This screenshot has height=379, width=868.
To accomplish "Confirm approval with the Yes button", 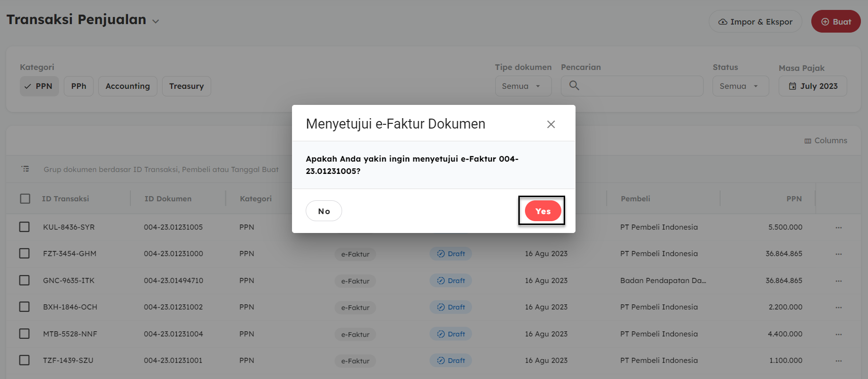I will coord(542,211).
